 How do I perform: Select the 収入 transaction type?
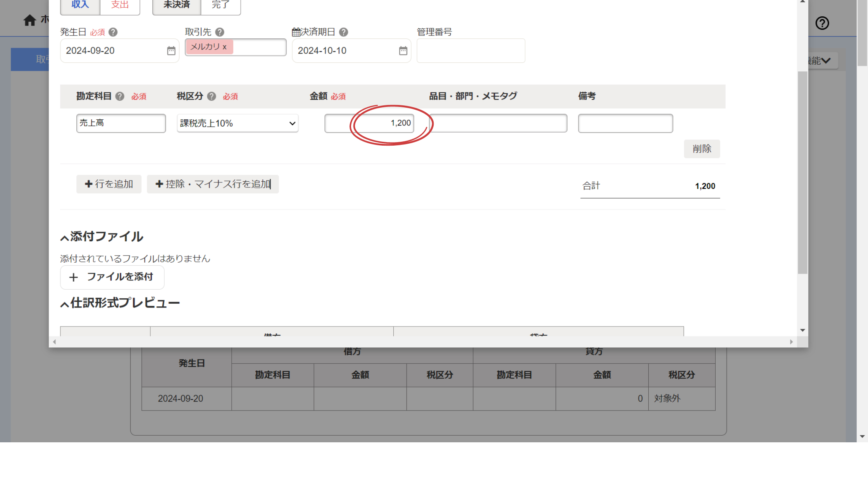coord(80,5)
